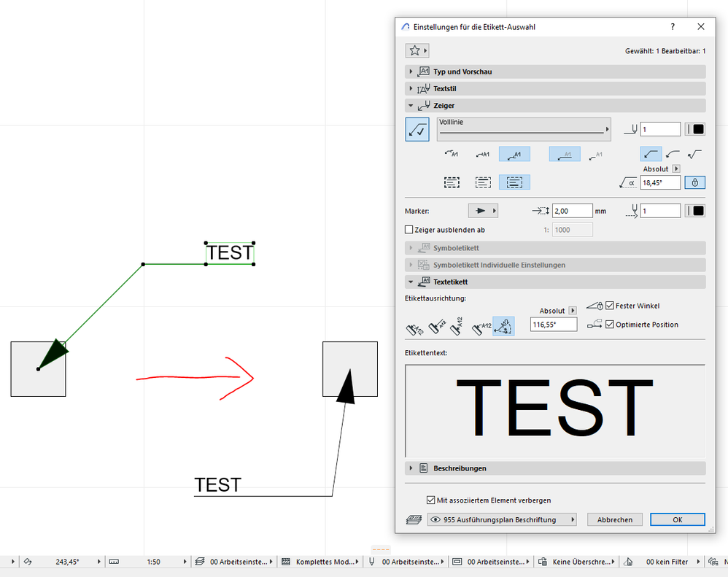Click the pen set icon in status bar
Viewport: 728px width, 577px height.
click(x=372, y=562)
